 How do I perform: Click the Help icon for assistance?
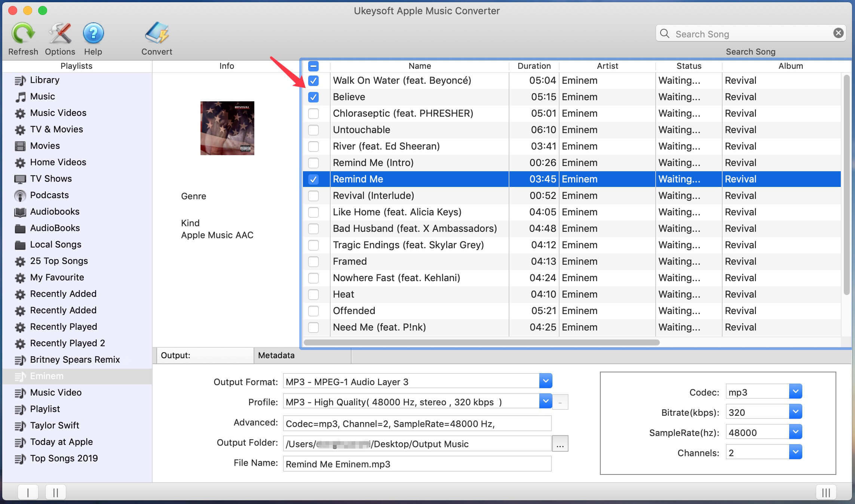pos(92,33)
